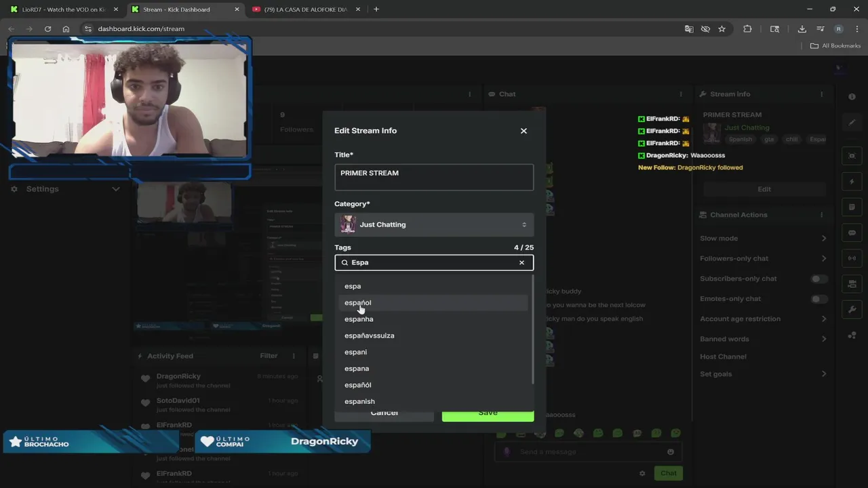Open Activity Feed options menu

coord(294,356)
